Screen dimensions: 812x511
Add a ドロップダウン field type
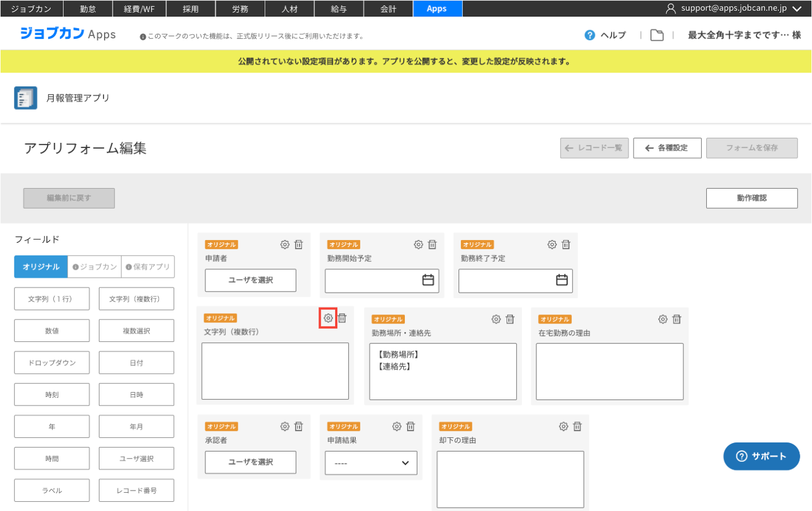pyautogui.click(x=52, y=363)
